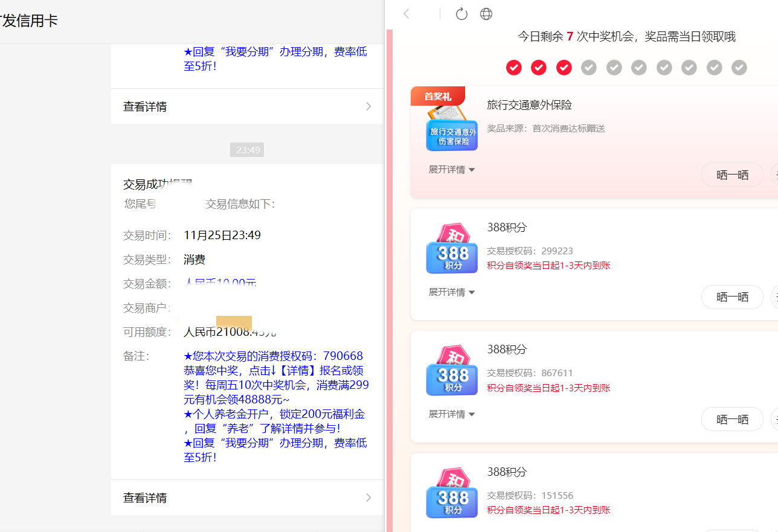Click 晒一晒 for 388 points code 867611
The width and height of the screenshot is (778, 532).
pyautogui.click(x=732, y=419)
